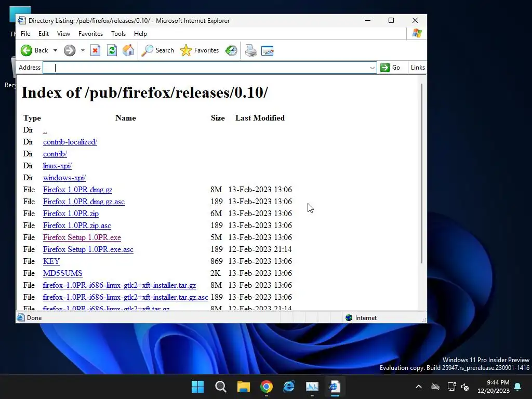The image size is (532, 399).
Task: Click the Edit page icon in toolbar
Action: [268, 50]
